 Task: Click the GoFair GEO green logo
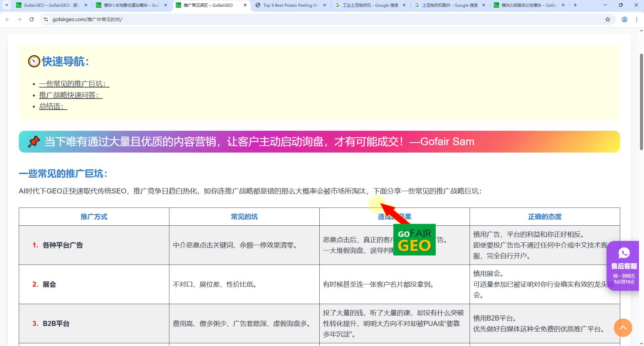(x=414, y=240)
